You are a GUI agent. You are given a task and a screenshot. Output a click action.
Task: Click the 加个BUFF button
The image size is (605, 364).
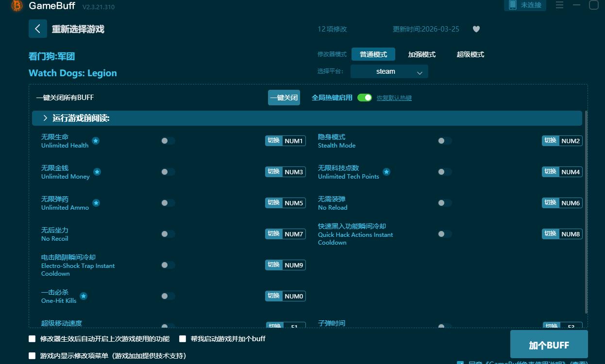click(x=549, y=345)
